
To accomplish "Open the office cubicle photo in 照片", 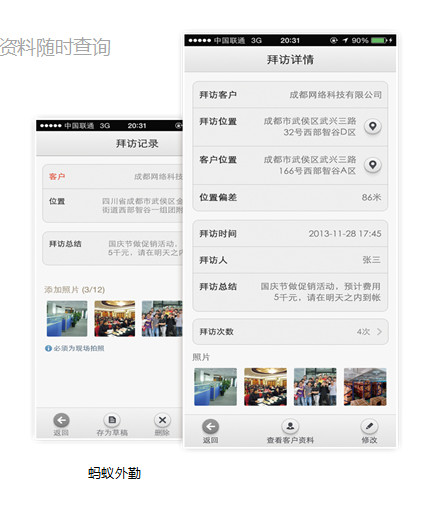I will 215,387.
